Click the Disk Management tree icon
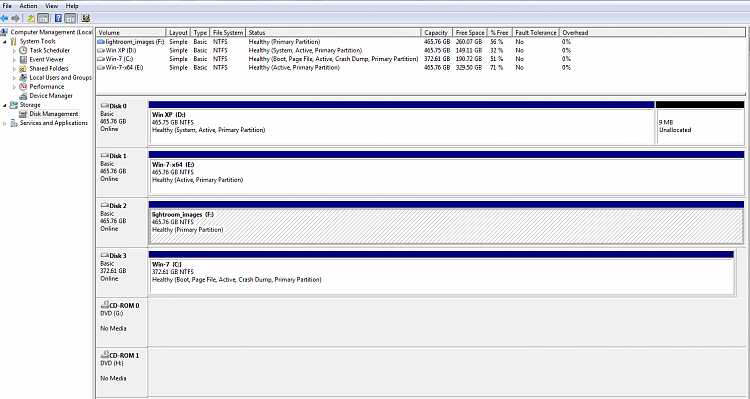The image size is (750, 399). pyautogui.click(x=23, y=114)
